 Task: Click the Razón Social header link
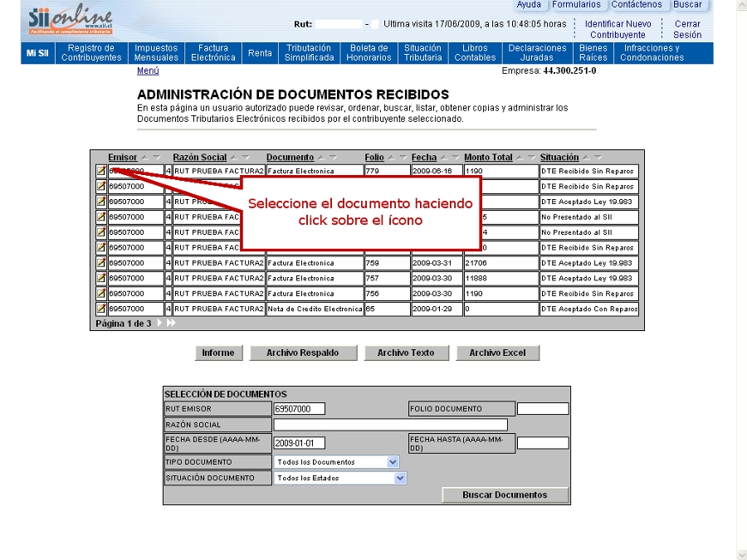(x=199, y=158)
